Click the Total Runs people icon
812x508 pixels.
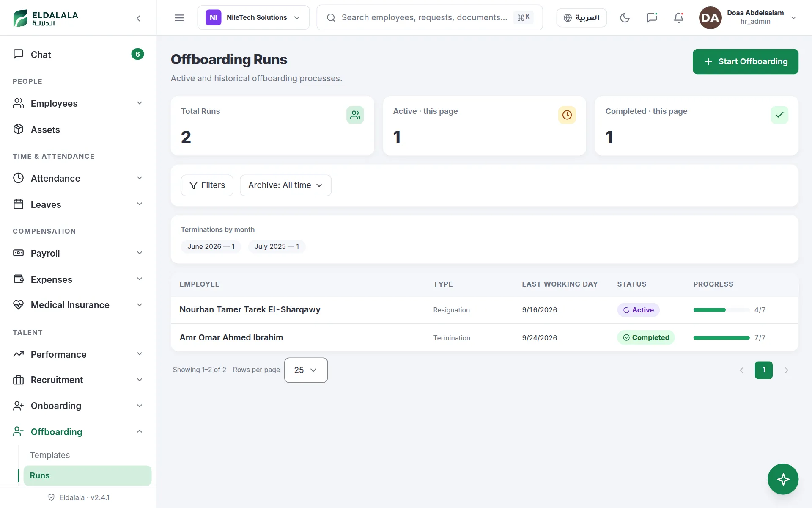click(x=355, y=115)
